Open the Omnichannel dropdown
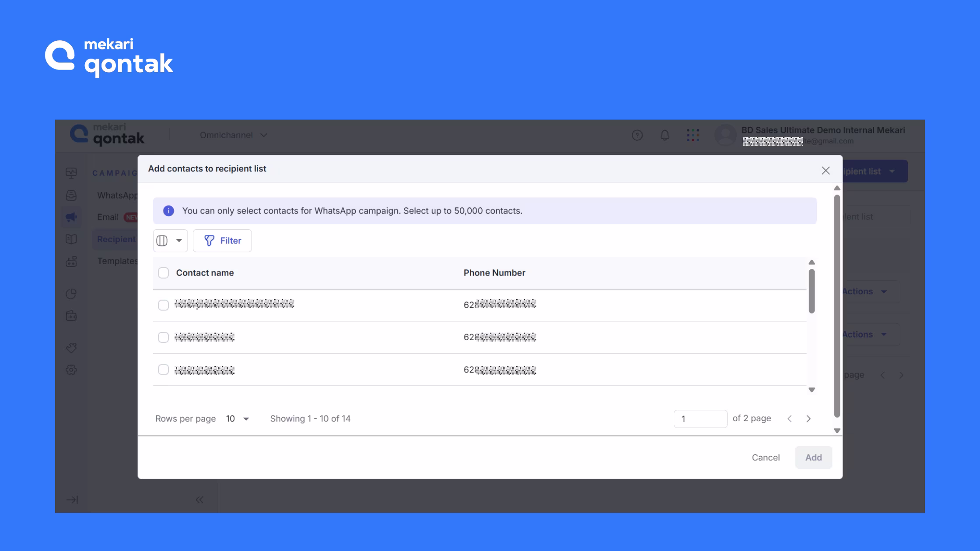Image resolution: width=980 pixels, height=551 pixels. coord(233,135)
